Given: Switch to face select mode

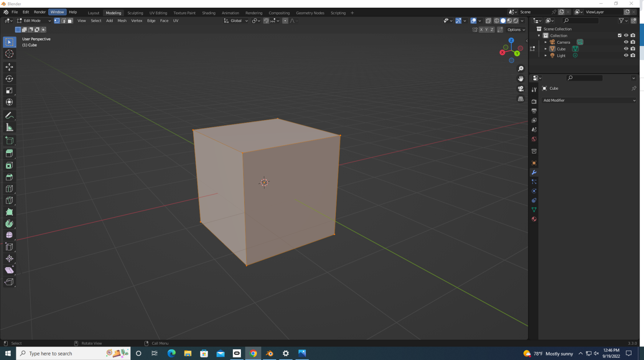Looking at the screenshot, I should tap(70, 21).
